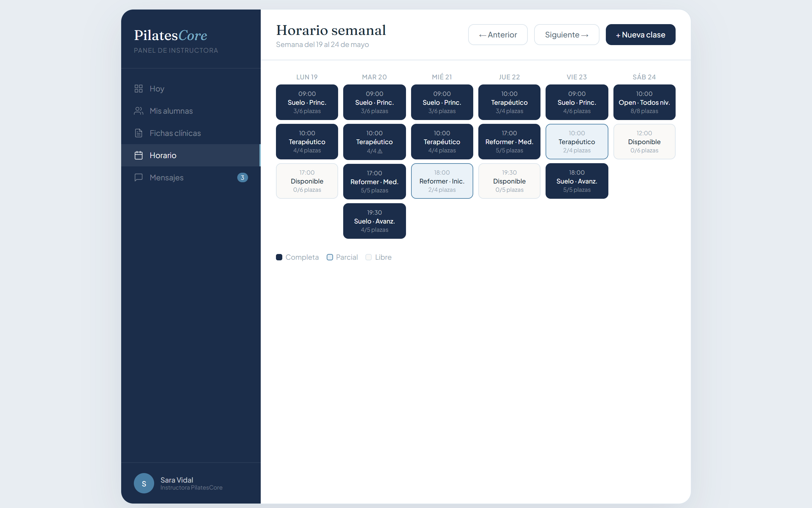Open the Mis alumnas section
Viewport: 812px width, 508px height.
tap(191, 111)
